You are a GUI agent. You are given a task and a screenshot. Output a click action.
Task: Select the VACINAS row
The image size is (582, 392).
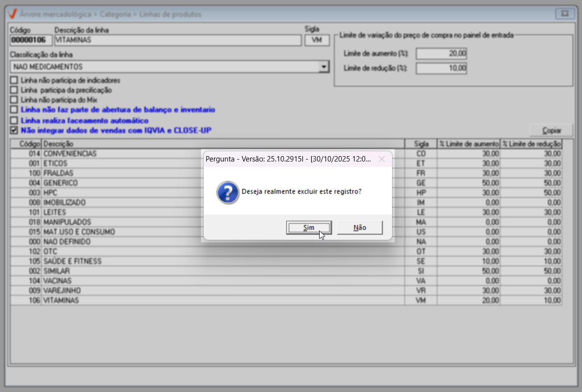[286, 280]
